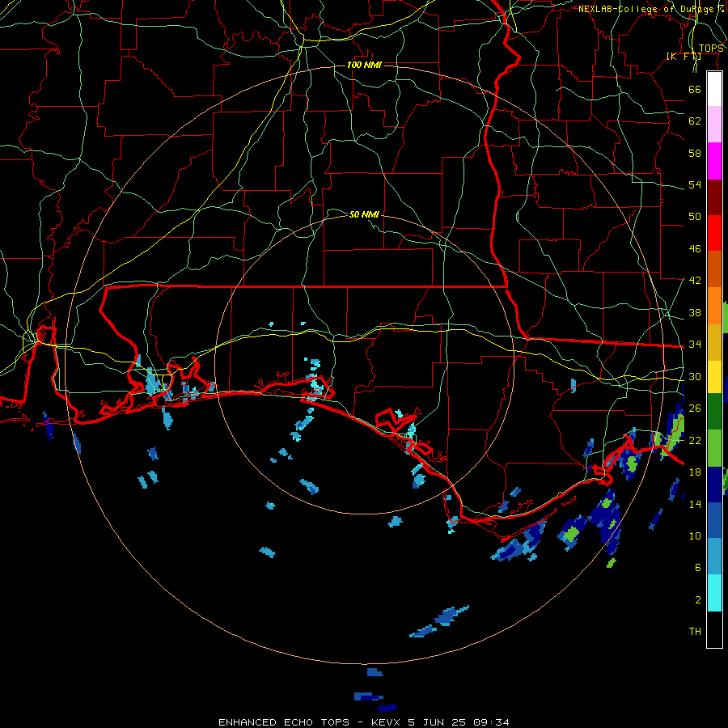Click the 46 legend value
This screenshot has width=728, height=728.
click(695, 249)
